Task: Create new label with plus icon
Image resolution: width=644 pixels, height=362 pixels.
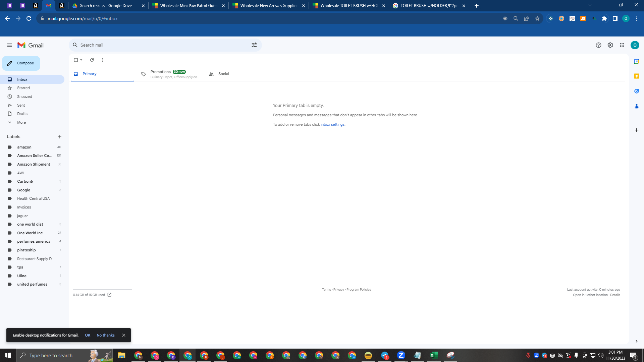Action: 60,137
